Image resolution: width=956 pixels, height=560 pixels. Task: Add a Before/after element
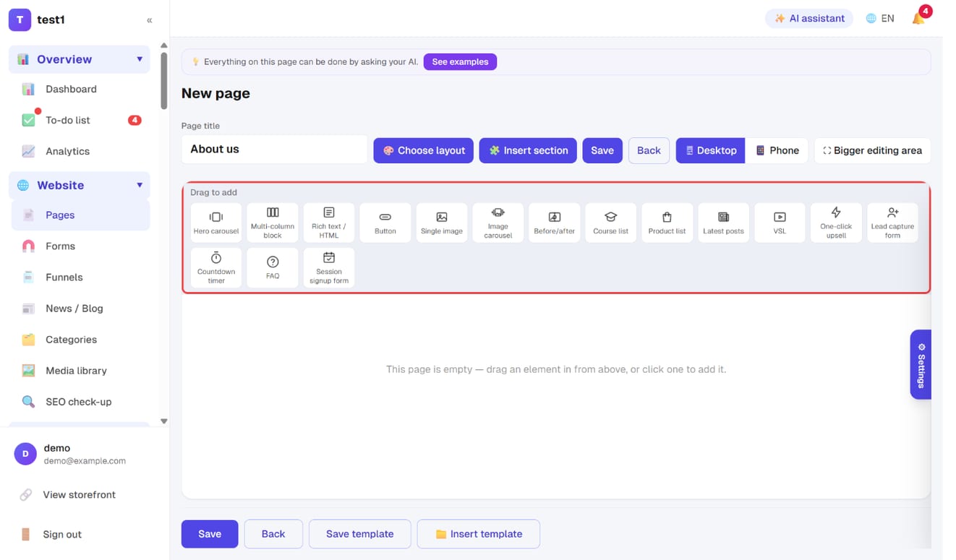tap(555, 223)
